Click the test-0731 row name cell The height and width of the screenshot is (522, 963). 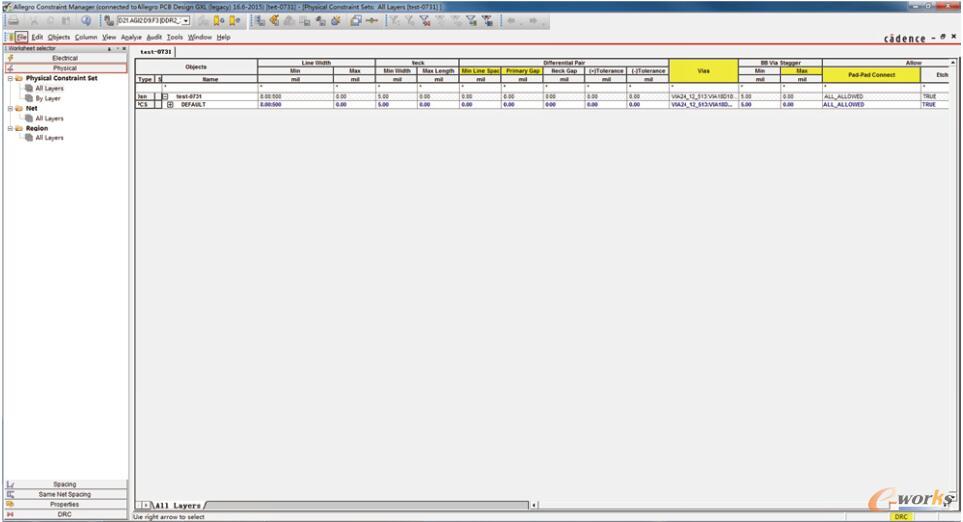coord(210,96)
